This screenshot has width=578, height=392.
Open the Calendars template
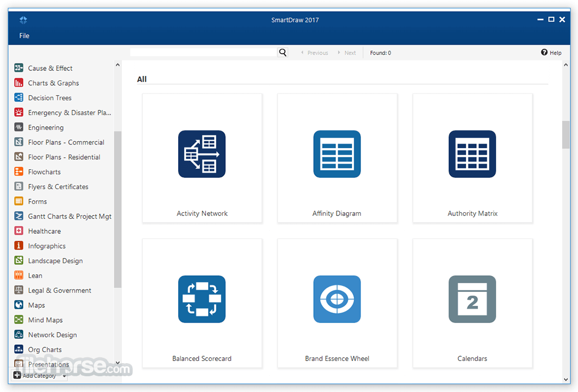pos(472,303)
